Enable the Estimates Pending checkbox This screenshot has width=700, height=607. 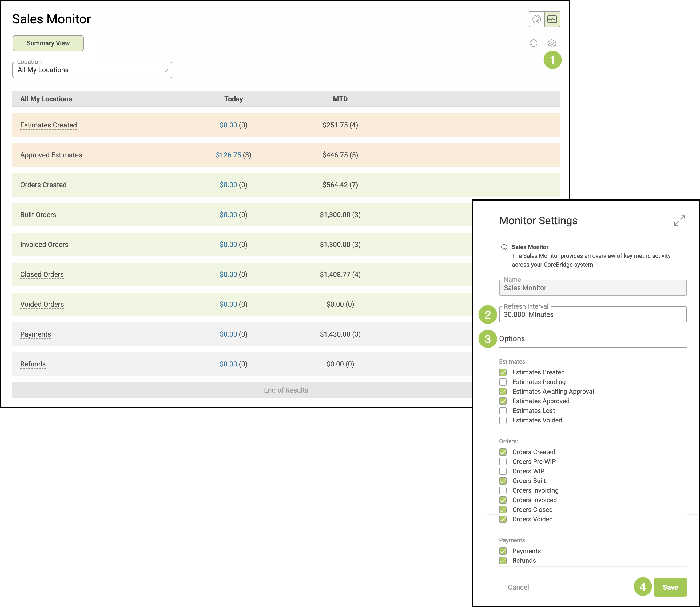[x=503, y=382]
